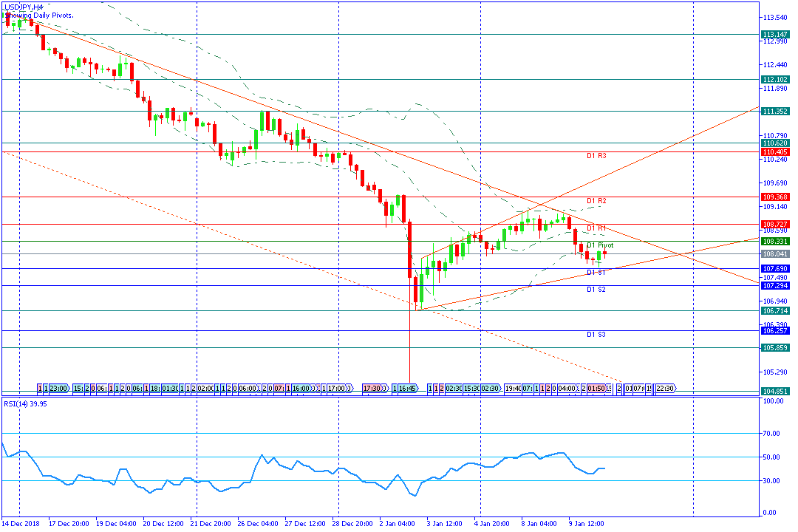The width and height of the screenshot is (798, 532).
Task: Click the USDJPY,H4 chart title
Action: coord(24,7)
